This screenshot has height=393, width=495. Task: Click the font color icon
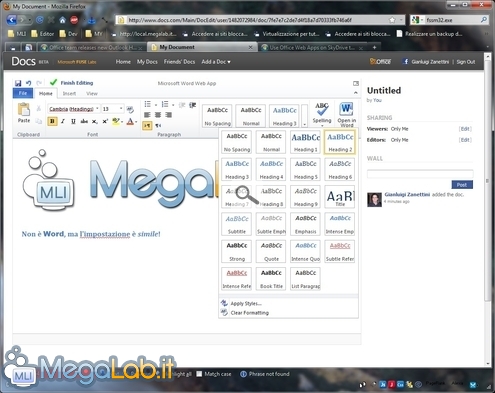130,121
